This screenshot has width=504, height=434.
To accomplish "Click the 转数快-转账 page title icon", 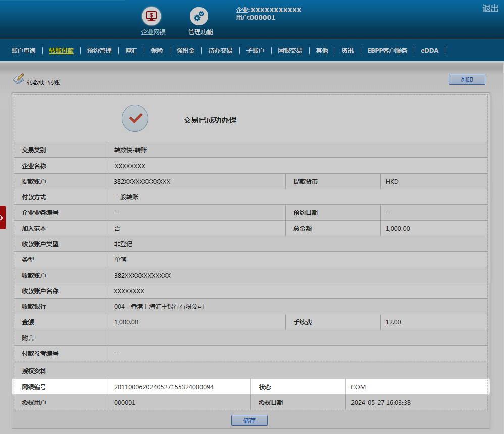I will 18,79.
